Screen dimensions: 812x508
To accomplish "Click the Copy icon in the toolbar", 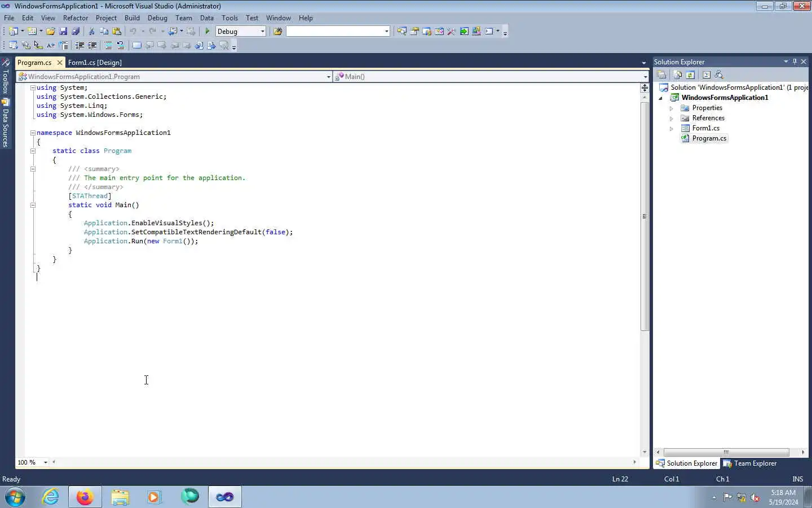I will pos(104,32).
